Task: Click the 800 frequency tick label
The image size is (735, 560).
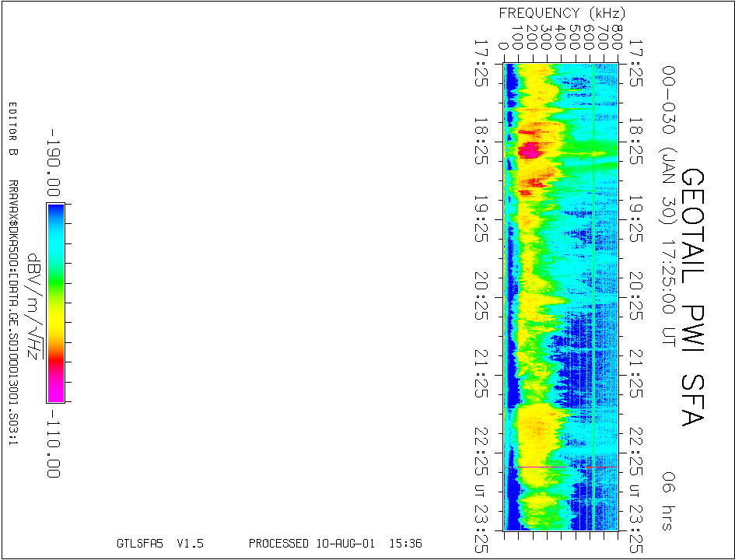Action: coord(617,37)
